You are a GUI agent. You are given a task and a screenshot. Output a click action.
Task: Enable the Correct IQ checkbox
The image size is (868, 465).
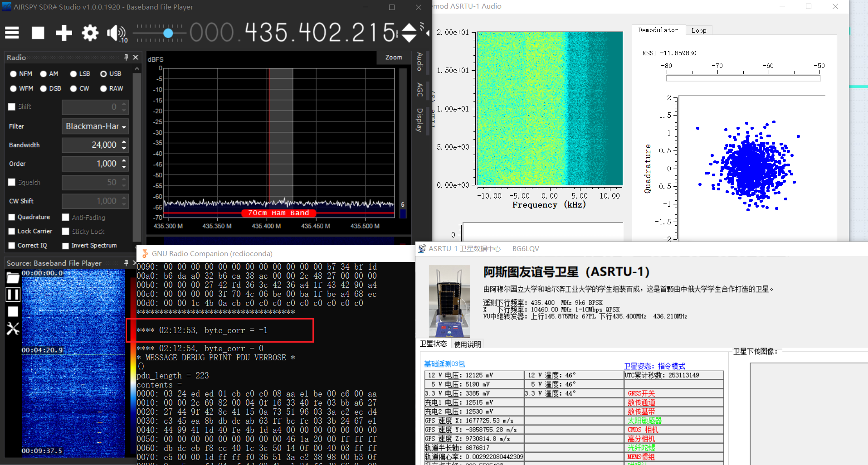12,246
